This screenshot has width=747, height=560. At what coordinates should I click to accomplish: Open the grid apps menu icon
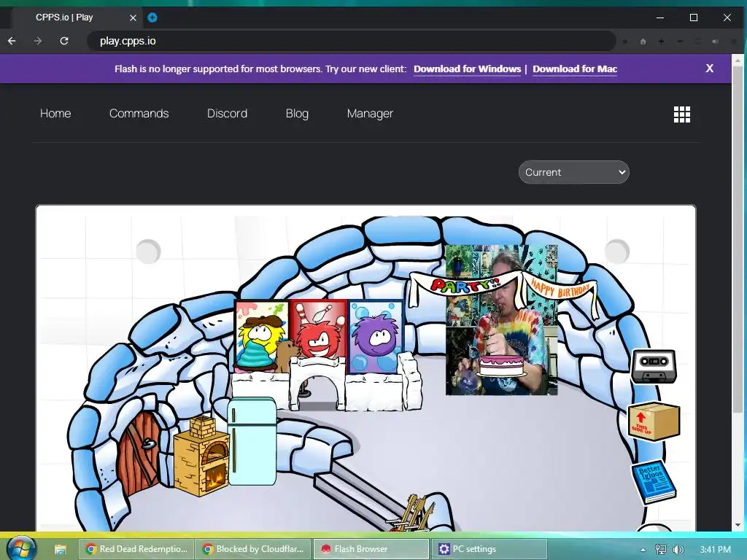[x=682, y=114]
